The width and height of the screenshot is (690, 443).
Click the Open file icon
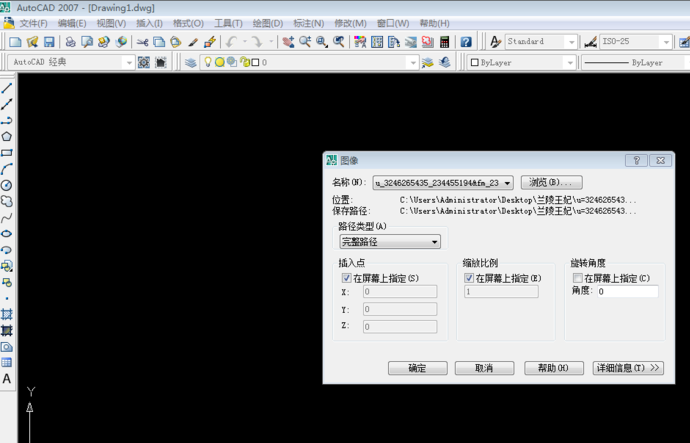click(32, 42)
